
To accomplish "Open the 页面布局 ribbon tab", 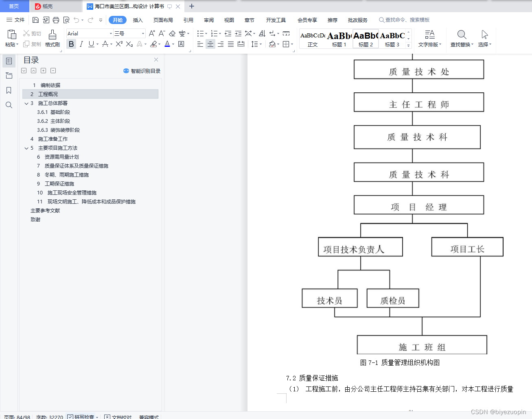I will point(163,20).
